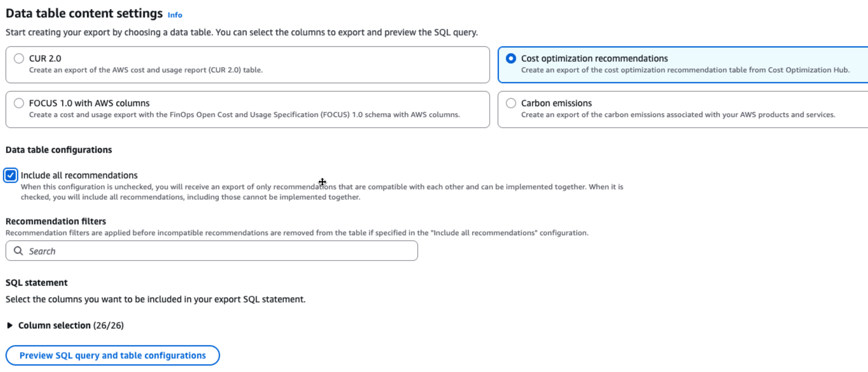The image size is (868, 372).
Task: Click the Cost optimization recommendations title label
Action: [594, 58]
